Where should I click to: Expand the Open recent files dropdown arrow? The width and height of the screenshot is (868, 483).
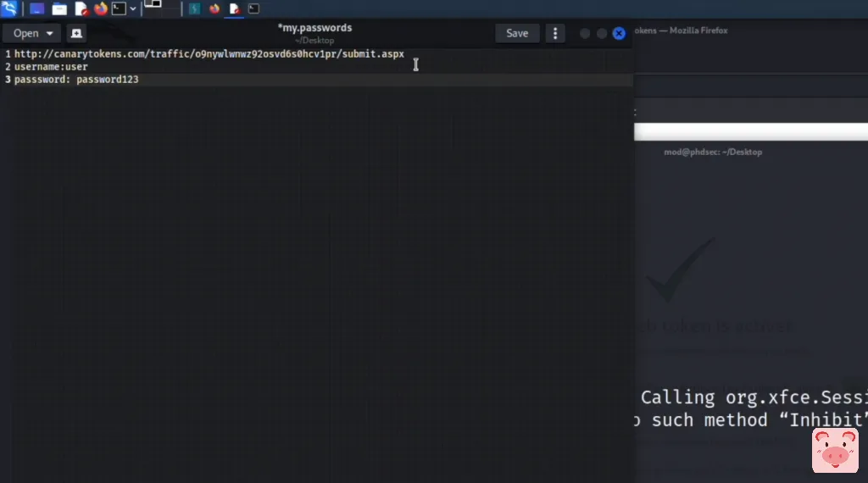click(x=50, y=33)
